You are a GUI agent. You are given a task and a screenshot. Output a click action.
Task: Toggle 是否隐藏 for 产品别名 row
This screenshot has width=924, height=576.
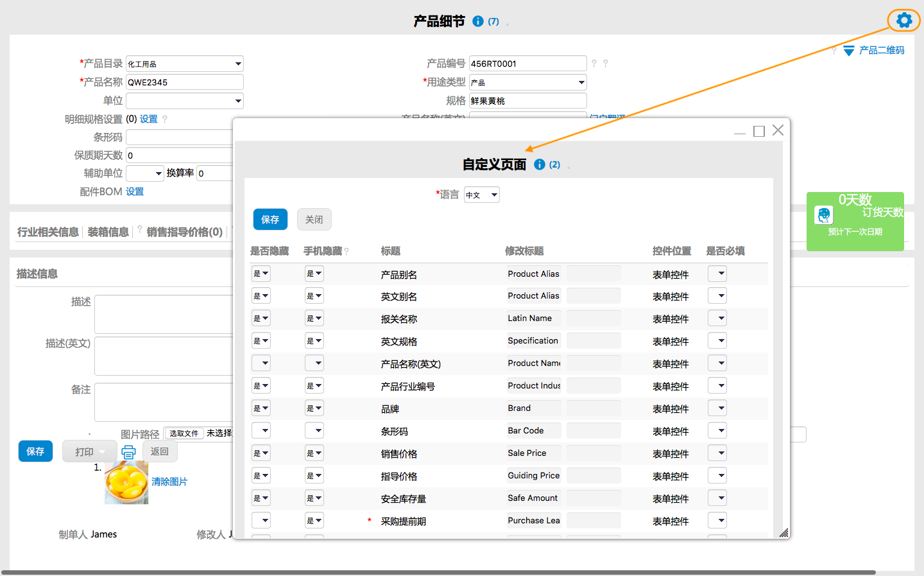[x=261, y=274]
